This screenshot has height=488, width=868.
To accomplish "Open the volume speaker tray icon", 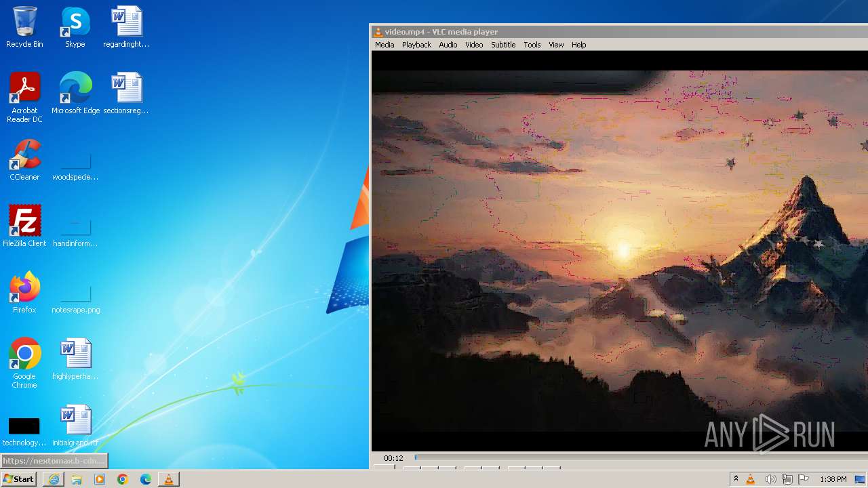I will point(770,479).
